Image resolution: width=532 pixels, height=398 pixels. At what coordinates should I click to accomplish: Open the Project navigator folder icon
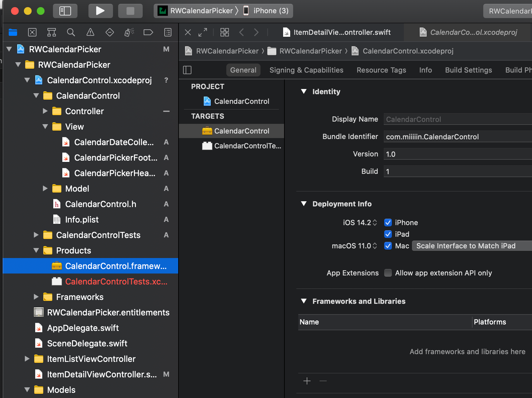point(13,32)
